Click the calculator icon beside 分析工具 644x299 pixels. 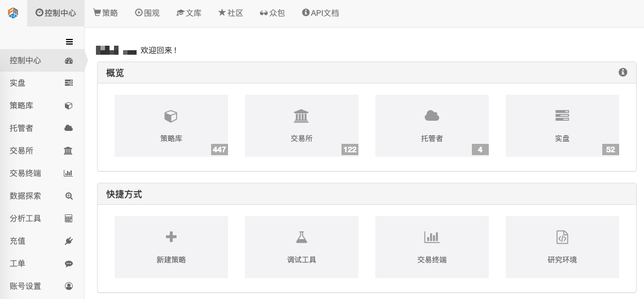pyautogui.click(x=69, y=218)
